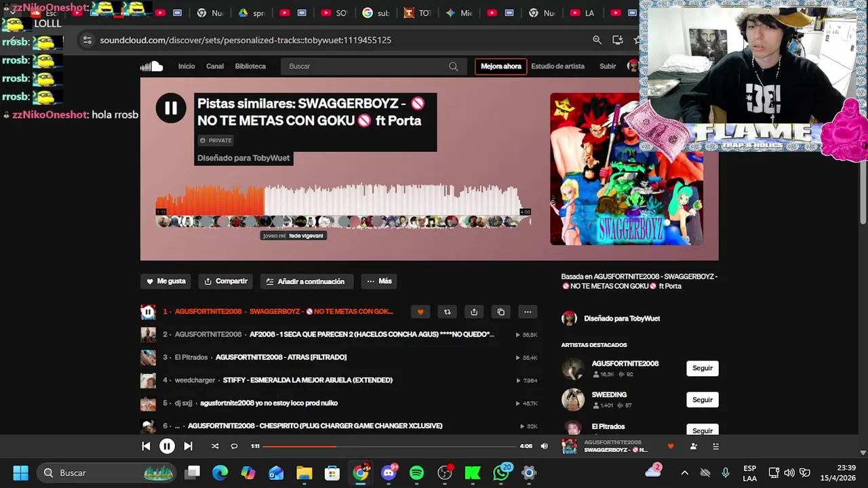Click the Subir upload link

[608, 66]
